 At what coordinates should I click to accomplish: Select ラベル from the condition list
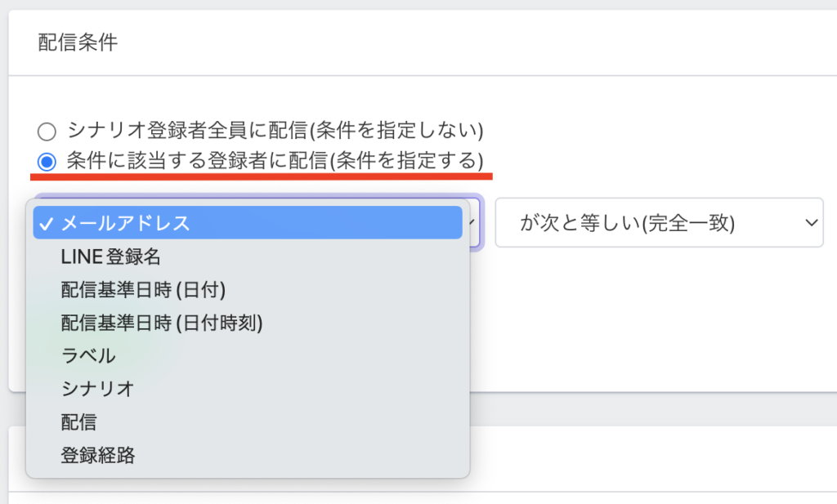(88, 356)
